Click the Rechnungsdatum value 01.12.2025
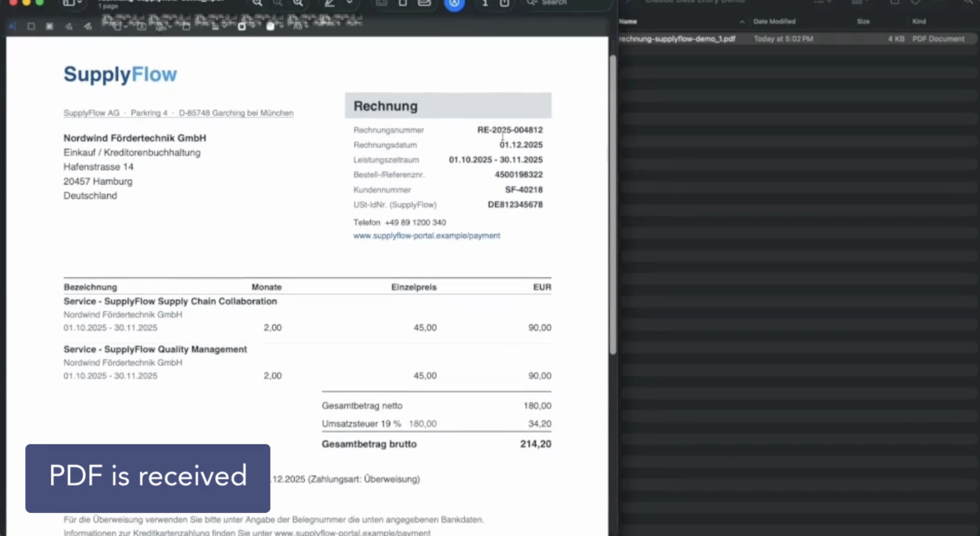 521,145
